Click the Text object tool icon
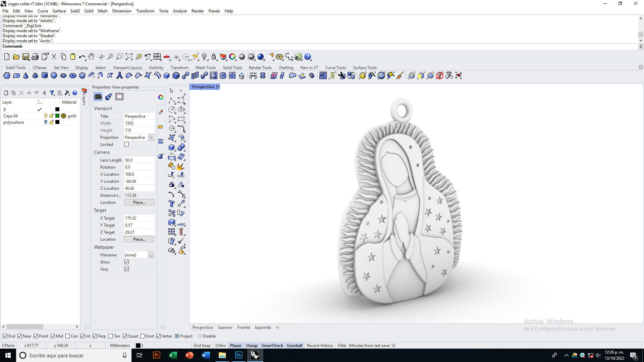 point(172,203)
